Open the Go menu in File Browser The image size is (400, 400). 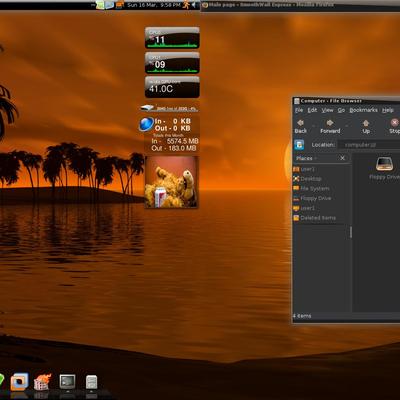[x=341, y=110]
